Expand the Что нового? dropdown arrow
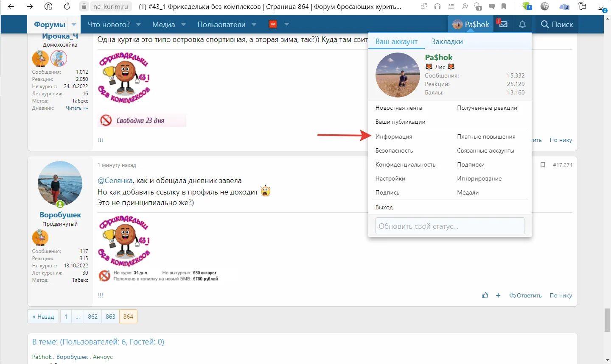The width and height of the screenshot is (611, 364). tap(137, 25)
